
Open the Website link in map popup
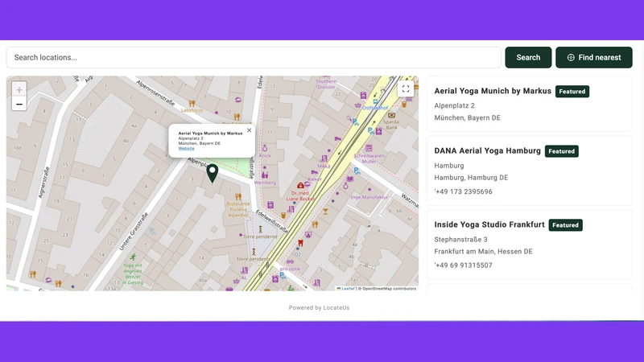point(186,149)
